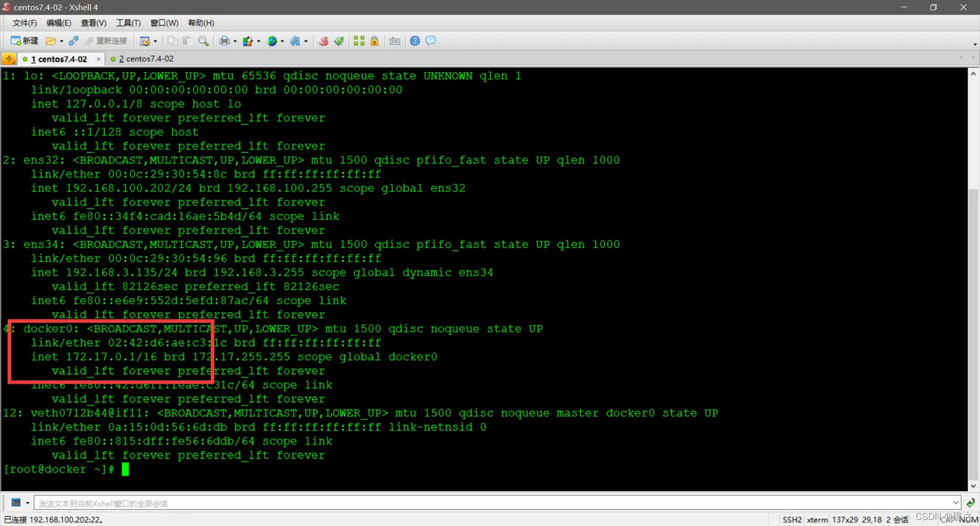The width and height of the screenshot is (980, 526).
Task: Click the compose bar send-target icon
Action: (x=16, y=503)
